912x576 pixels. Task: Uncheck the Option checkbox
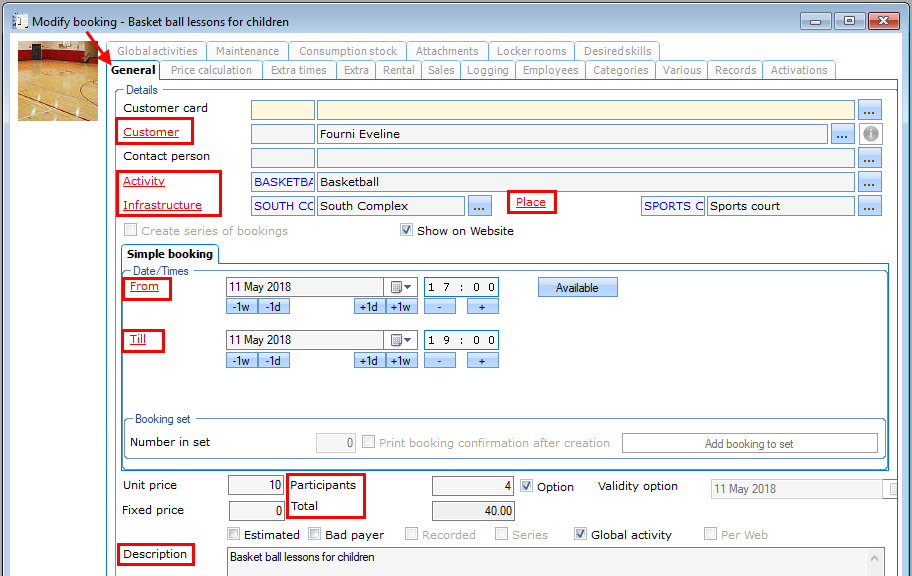point(526,486)
